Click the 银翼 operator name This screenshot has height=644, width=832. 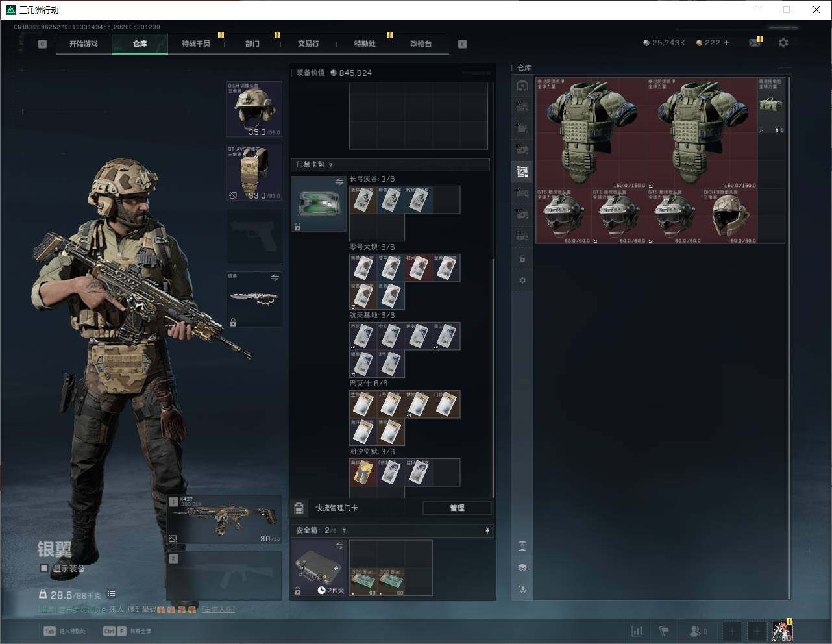click(55, 549)
